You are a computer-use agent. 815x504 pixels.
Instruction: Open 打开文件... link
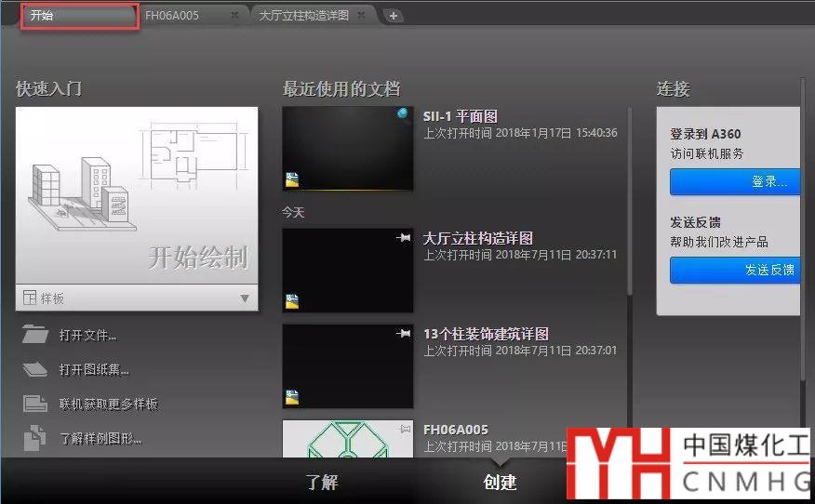pos(87,336)
